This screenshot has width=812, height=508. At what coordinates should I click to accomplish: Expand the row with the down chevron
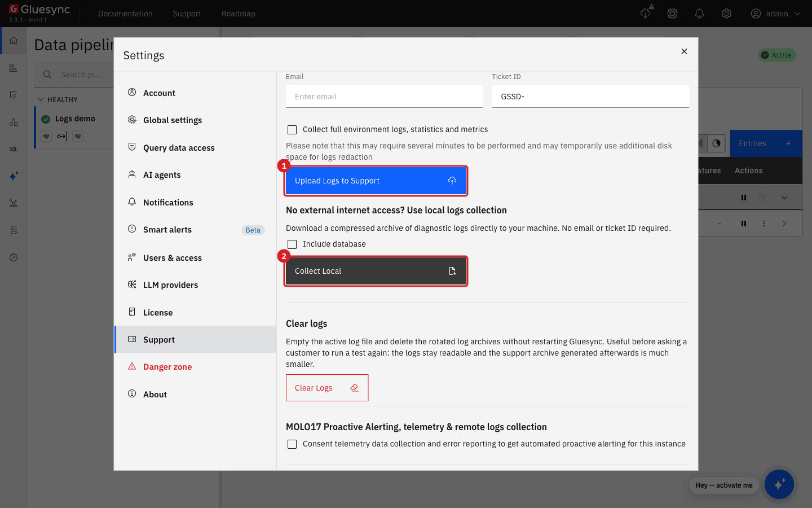tap(784, 198)
